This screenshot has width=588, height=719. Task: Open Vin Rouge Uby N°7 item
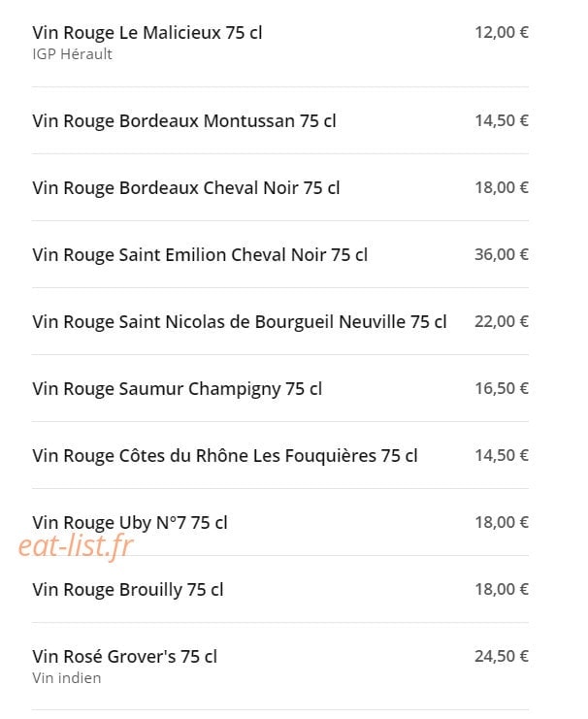pos(130,523)
